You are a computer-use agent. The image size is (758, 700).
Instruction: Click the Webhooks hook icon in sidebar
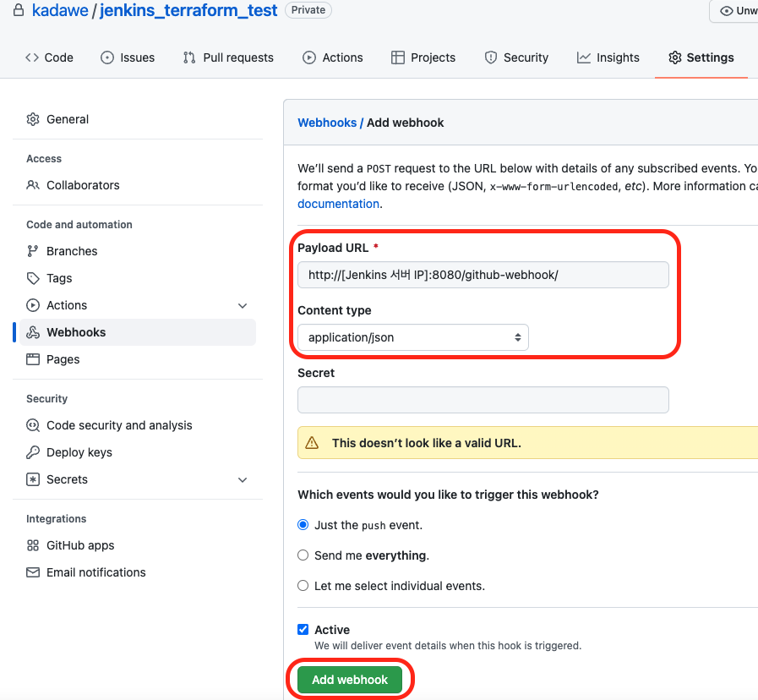pyautogui.click(x=33, y=332)
